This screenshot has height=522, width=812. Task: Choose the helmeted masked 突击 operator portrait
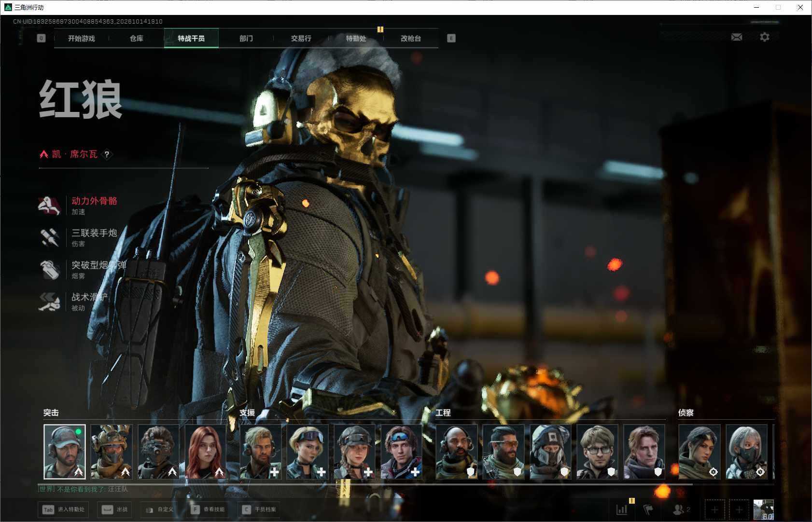[112, 452]
